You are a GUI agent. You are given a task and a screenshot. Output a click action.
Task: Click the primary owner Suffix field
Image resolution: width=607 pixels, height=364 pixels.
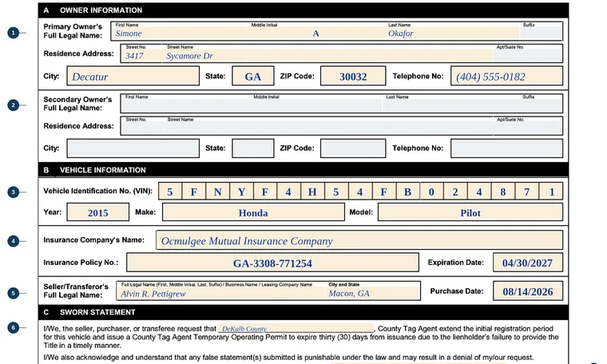(541, 32)
